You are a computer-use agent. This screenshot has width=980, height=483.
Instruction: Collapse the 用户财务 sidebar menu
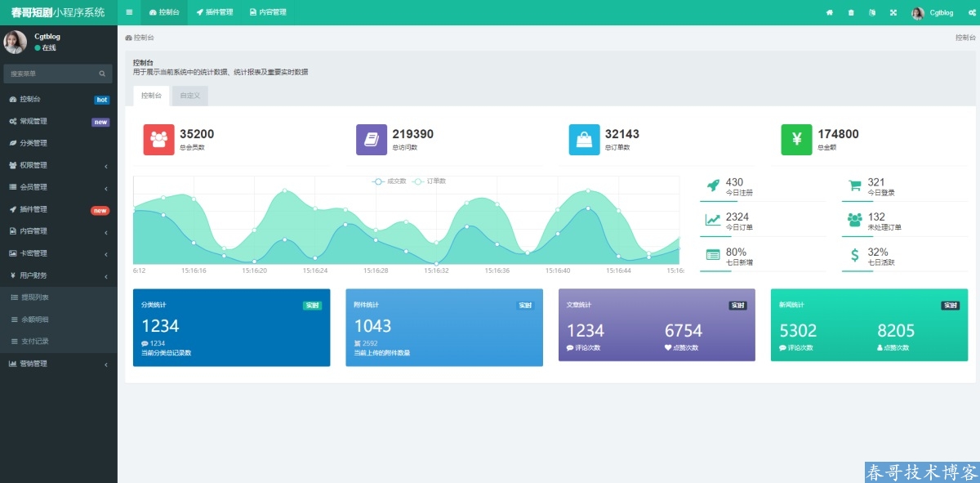57,275
